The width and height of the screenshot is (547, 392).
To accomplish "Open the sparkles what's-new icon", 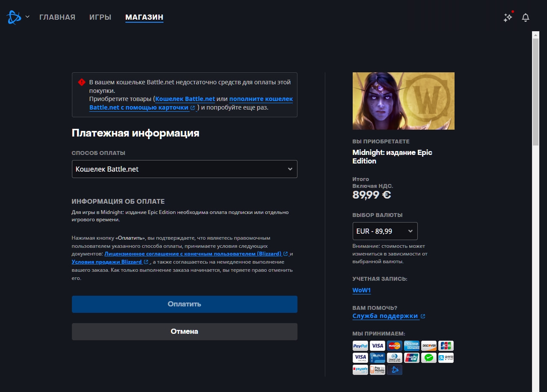I will click(x=508, y=17).
